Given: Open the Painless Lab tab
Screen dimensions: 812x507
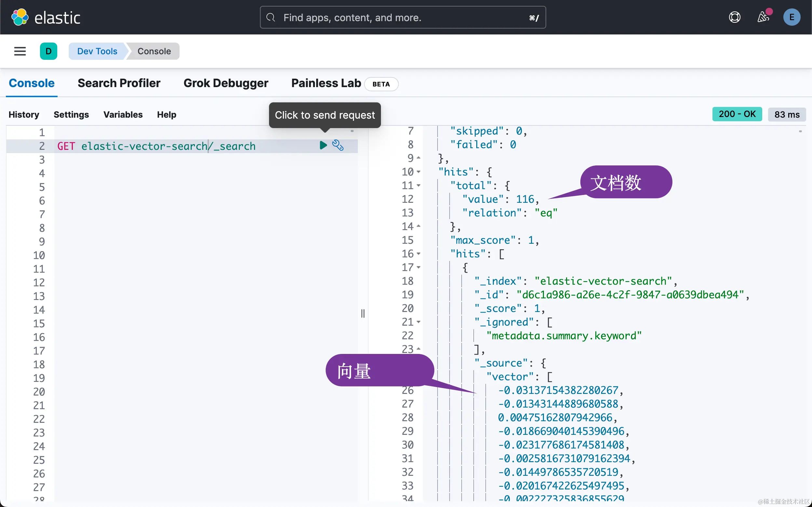Looking at the screenshot, I should pos(326,83).
